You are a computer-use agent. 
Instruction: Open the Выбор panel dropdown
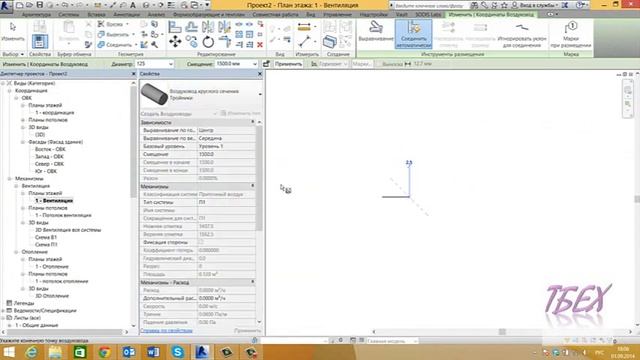13,54
